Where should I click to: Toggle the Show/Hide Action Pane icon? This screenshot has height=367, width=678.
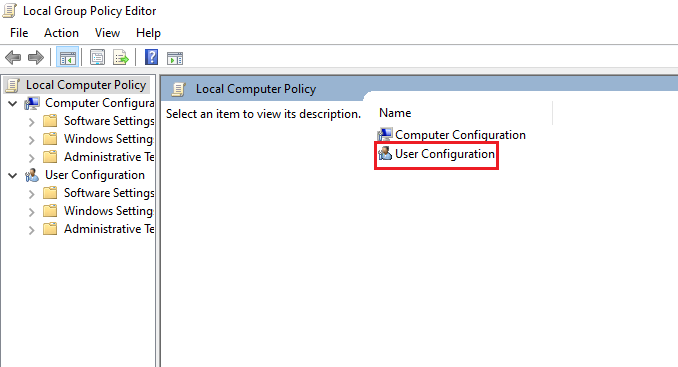pos(175,57)
